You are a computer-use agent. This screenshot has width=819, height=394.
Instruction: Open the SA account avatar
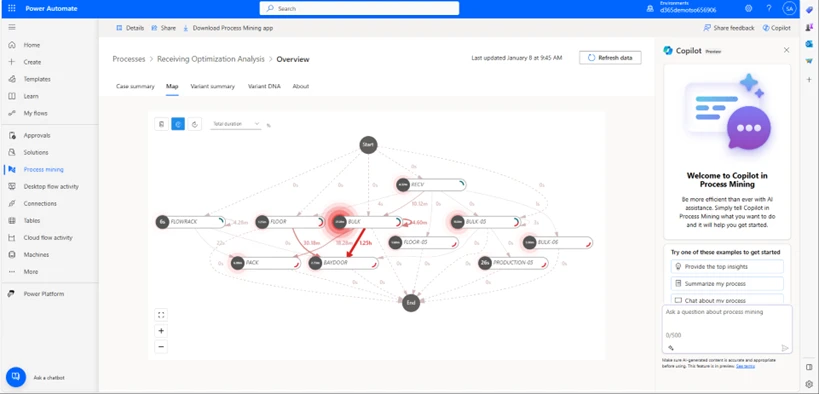[x=789, y=8]
